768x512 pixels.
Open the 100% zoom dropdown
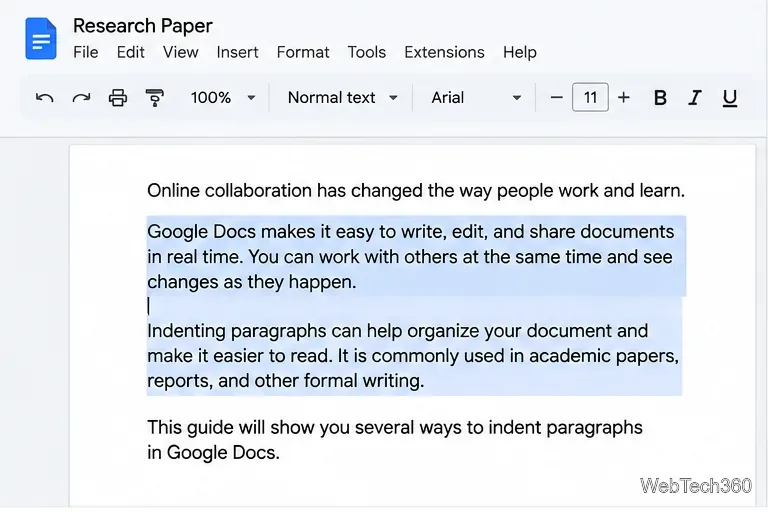pos(223,98)
